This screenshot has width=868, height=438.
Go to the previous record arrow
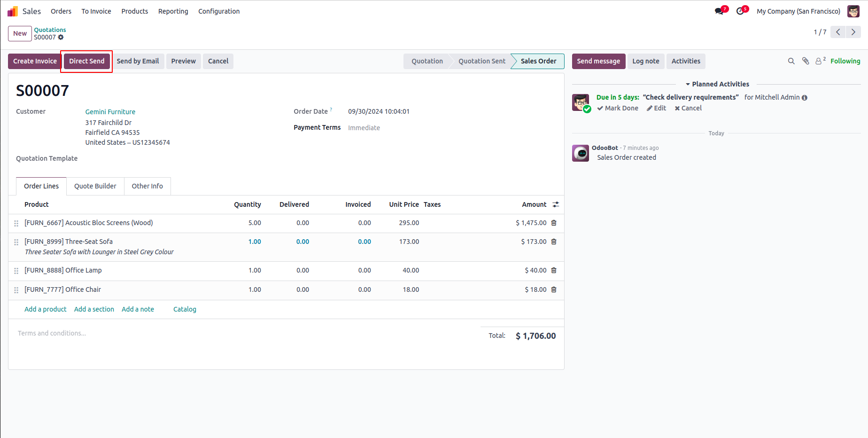[x=838, y=32]
